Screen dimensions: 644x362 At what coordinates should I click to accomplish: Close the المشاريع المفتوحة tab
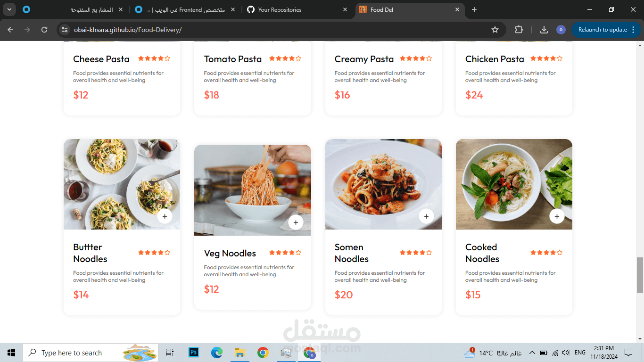click(x=121, y=9)
